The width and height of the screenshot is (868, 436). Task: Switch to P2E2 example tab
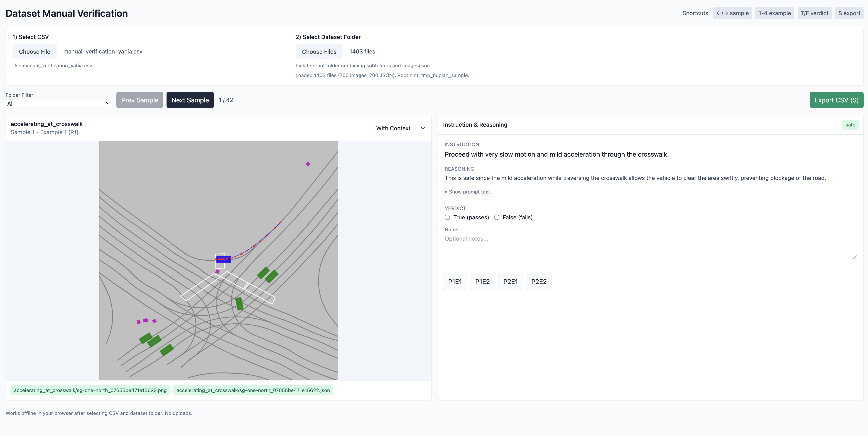[538, 281]
